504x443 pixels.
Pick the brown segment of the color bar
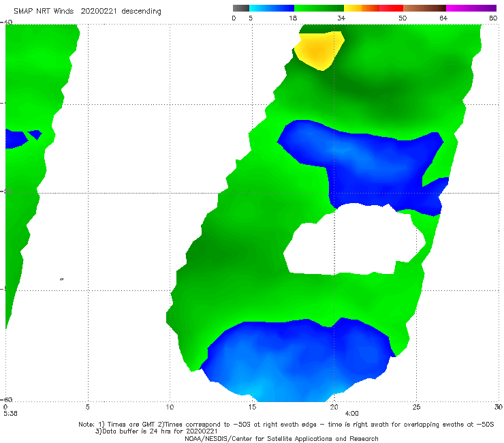(x=424, y=8)
